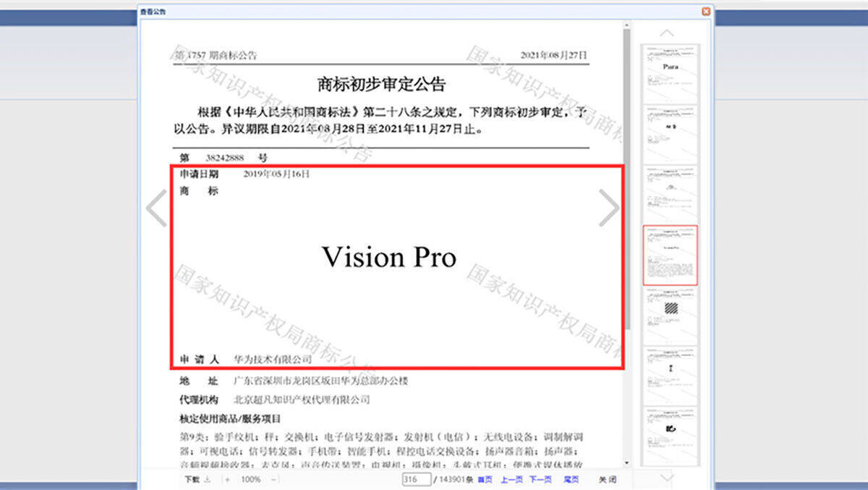This screenshot has height=490, width=868.
Task: Open the bottom thumbnail in the strip
Action: click(x=671, y=436)
